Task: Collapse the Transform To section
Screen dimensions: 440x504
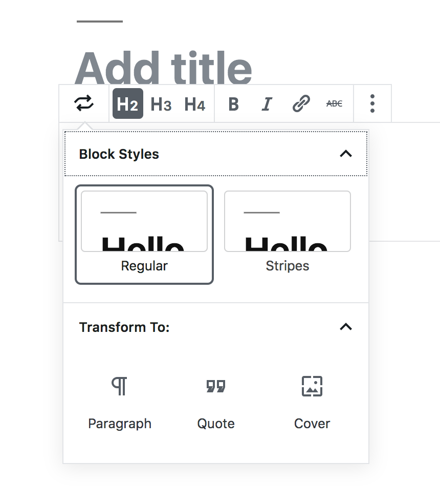Action: coord(346,327)
